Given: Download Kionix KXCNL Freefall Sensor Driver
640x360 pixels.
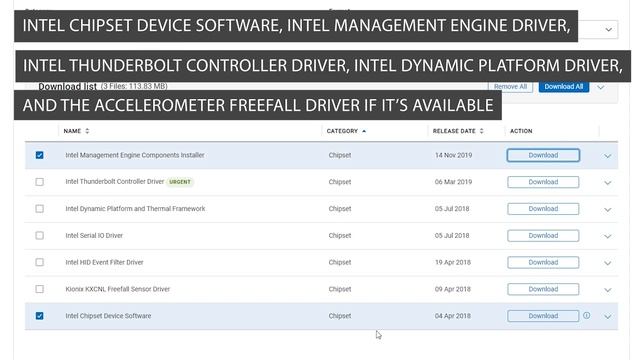Looking at the screenshot, I should point(543,289).
